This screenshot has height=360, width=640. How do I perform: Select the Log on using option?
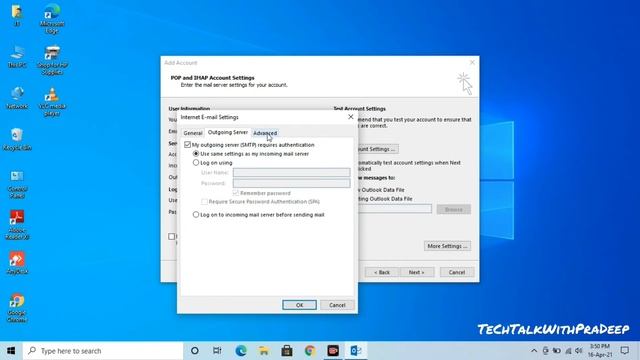[196, 162]
